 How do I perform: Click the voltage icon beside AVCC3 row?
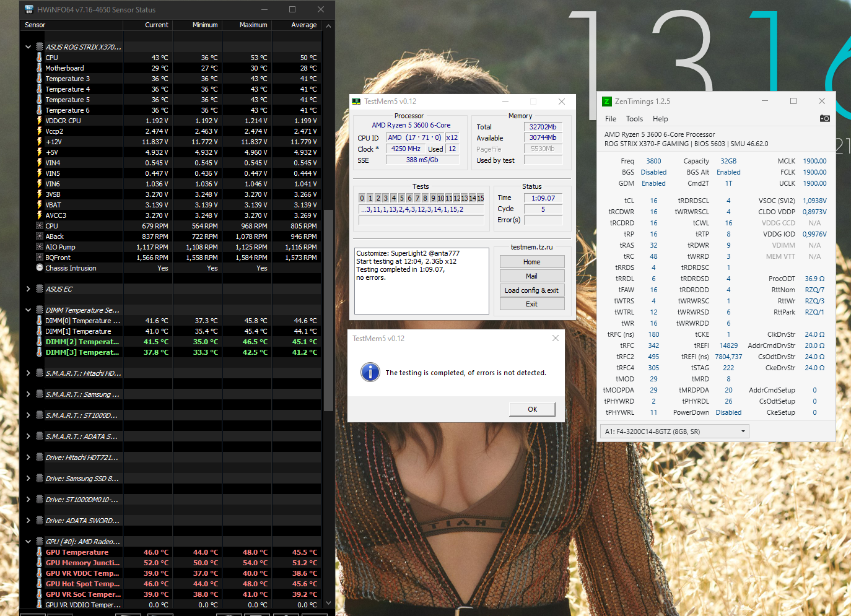40,215
